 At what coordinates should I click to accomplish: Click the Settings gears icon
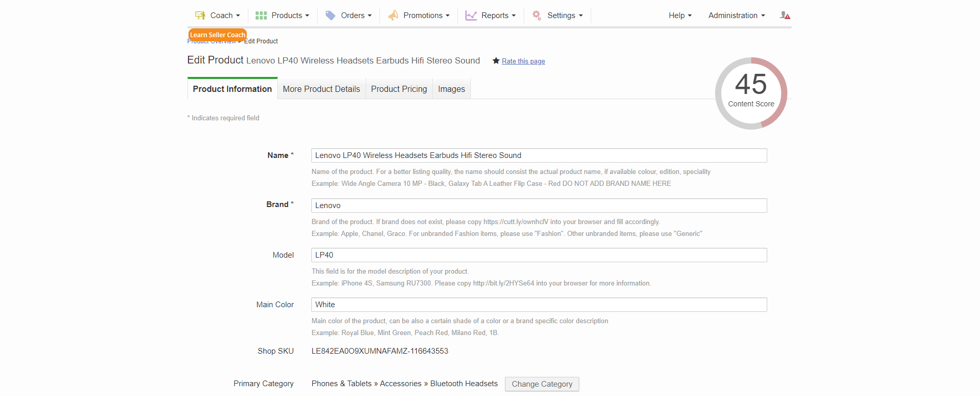537,15
